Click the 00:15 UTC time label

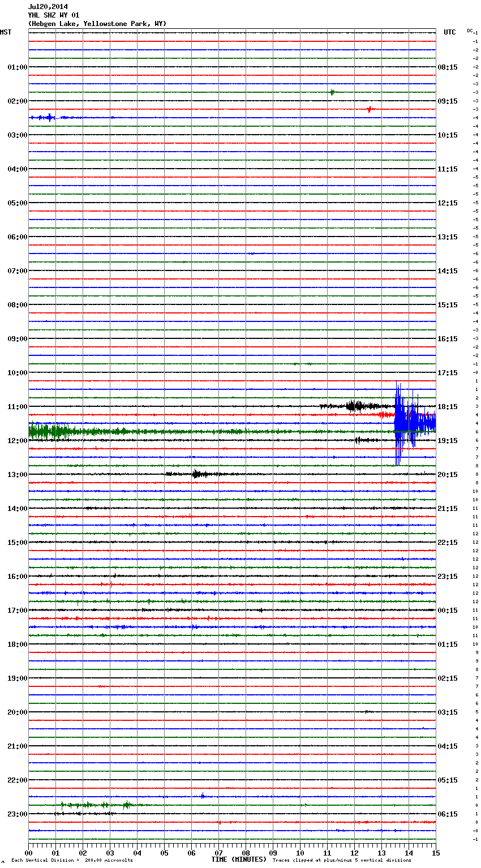pyautogui.click(x=448, y=611)
